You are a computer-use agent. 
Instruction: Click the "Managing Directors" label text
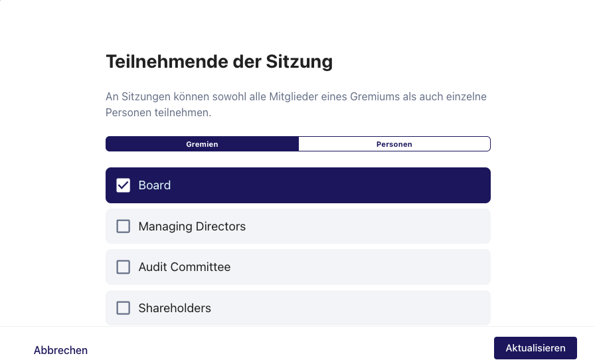(192, 227)
